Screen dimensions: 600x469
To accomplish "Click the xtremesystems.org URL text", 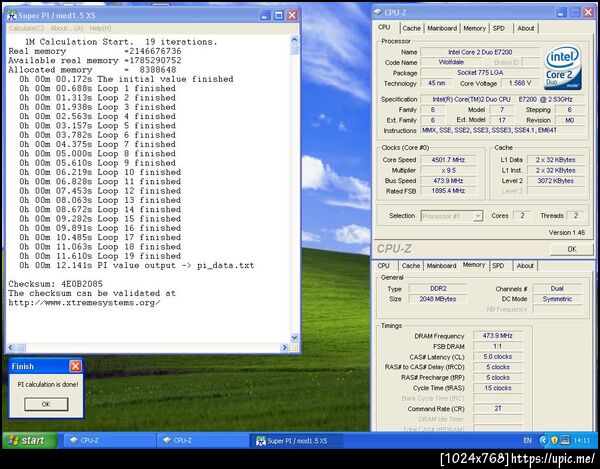I will point(84,303).
